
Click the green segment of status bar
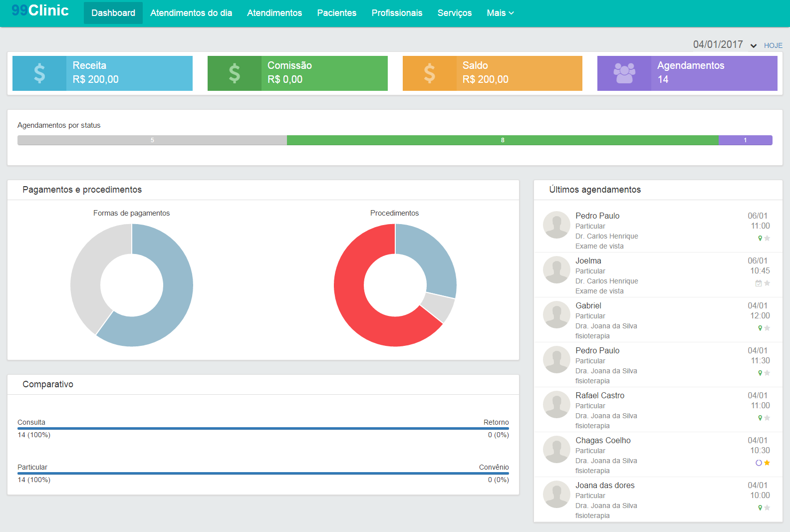tap(503, 140)
